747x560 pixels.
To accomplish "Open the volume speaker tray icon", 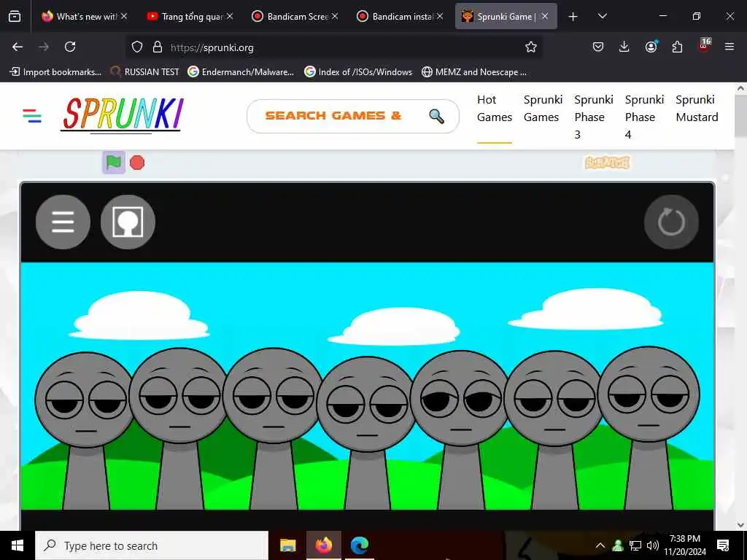I will pyautogui.click(x=653, y=545).
